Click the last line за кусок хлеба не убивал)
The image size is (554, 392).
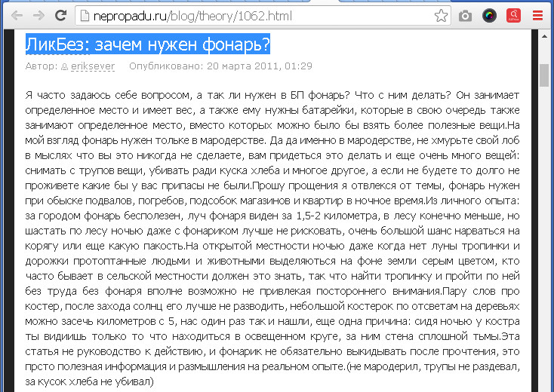pos(89,381)
